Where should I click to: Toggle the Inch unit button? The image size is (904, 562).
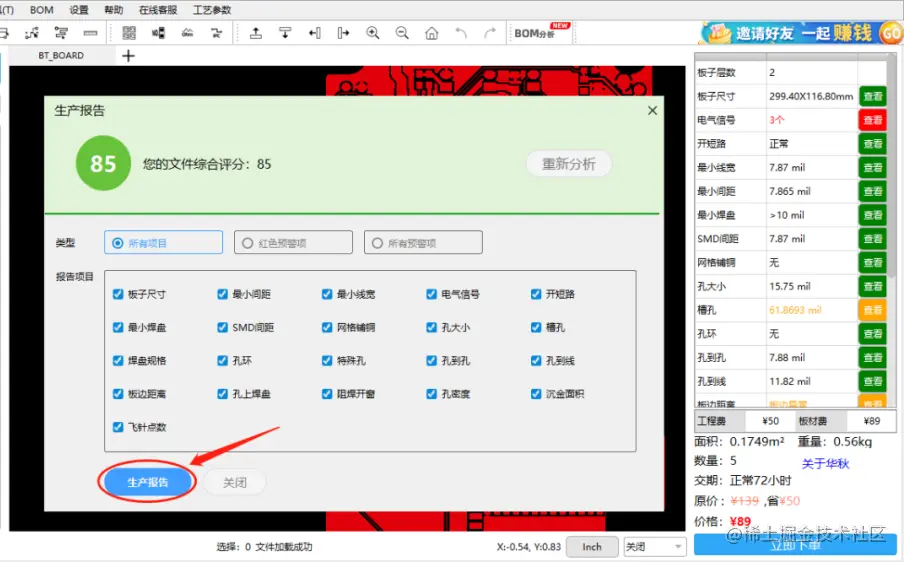[592, 546]
